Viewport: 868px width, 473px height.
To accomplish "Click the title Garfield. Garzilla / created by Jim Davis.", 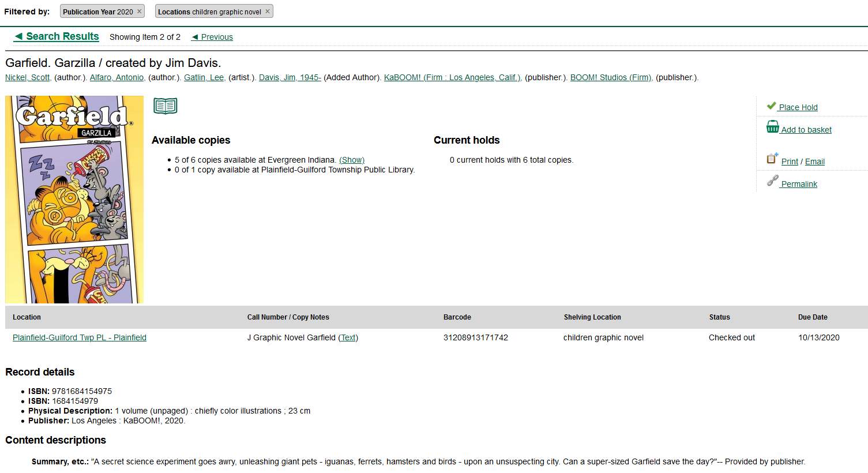I will 113,63.
